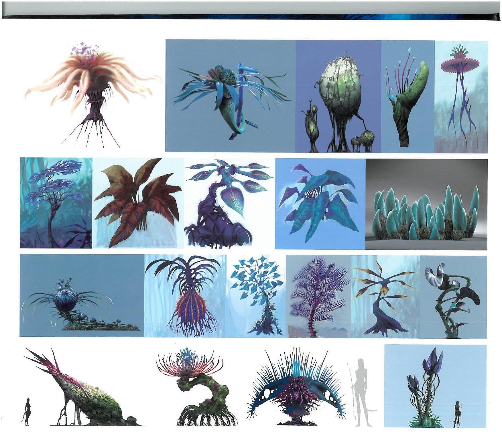Click the orange-and-blue striped root bulb plant
The height and width of the screenshot is (448, 502).
(185, 296)
